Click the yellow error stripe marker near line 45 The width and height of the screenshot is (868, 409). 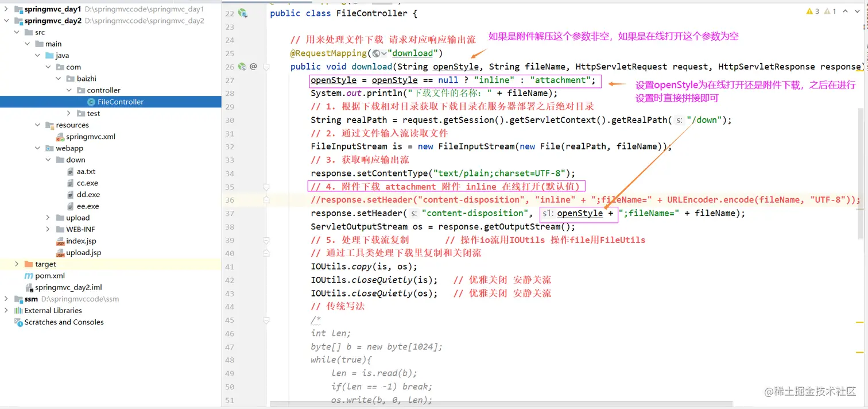coord(860,322)
